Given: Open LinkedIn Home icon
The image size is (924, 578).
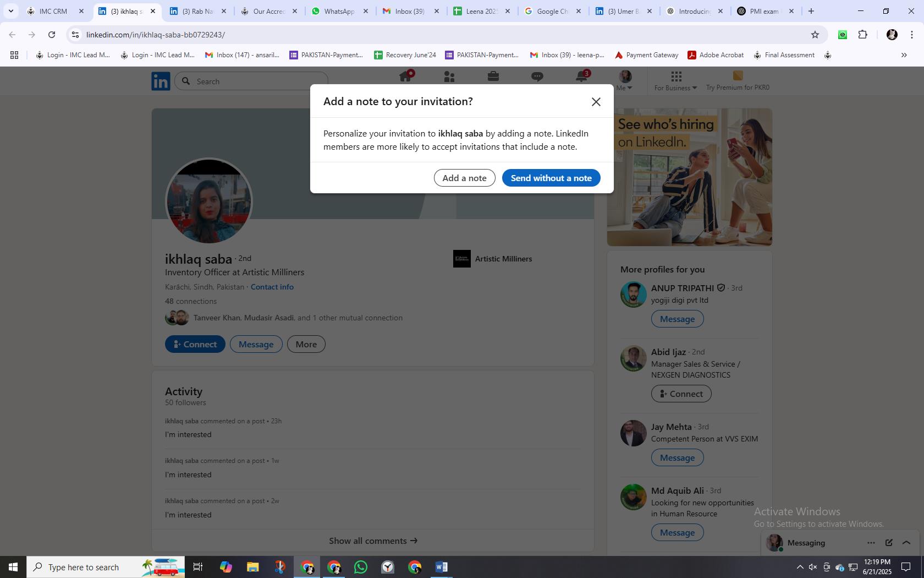Looking at the screenshot, I should point(406,77).
